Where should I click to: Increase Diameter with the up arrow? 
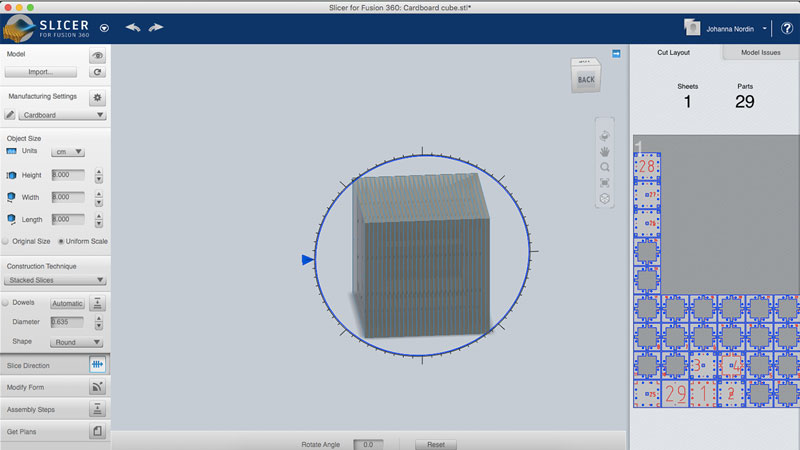click(x=99, y=319)
